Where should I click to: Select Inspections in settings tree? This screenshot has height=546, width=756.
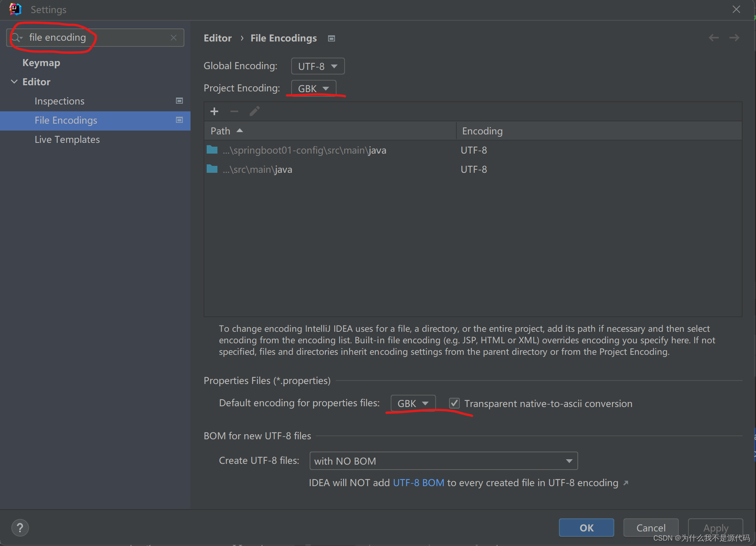[60, 101]
